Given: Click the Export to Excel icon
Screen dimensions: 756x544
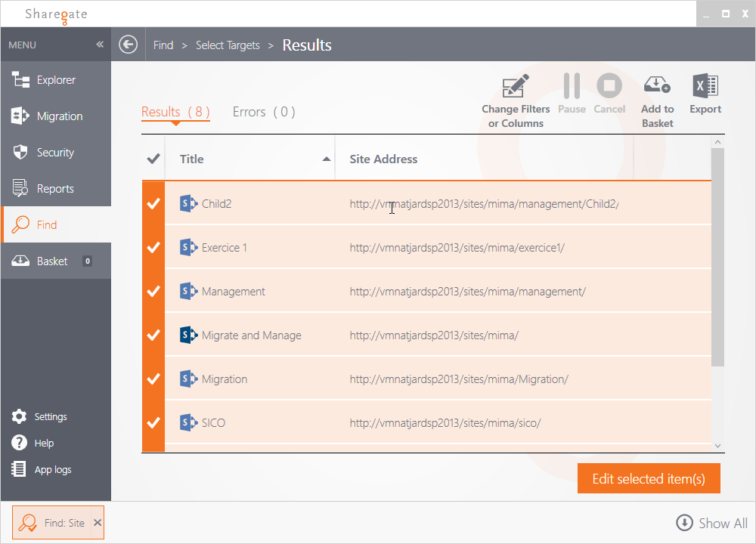Looking at the screenshot, I should click(x=705, y=86).
